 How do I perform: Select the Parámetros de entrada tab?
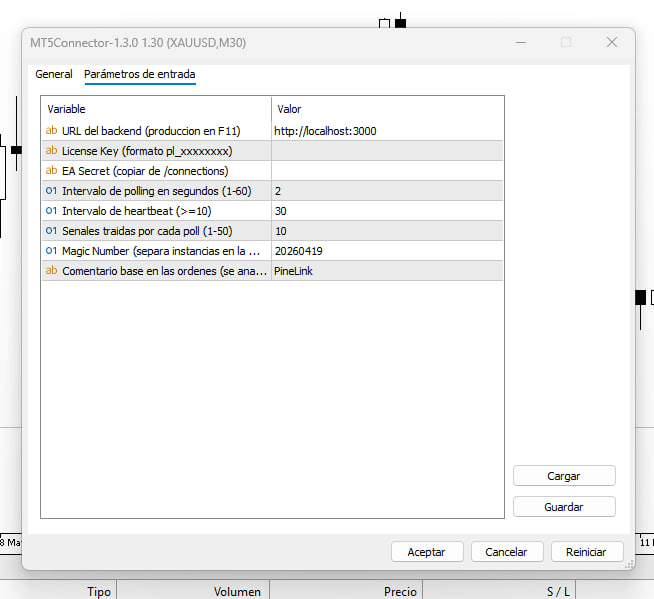click(140, 74)
